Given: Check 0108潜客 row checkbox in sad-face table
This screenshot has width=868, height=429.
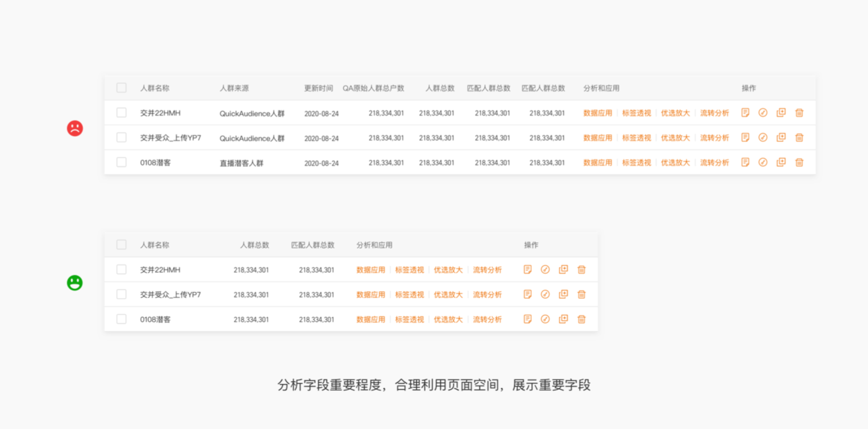Looking at the screenshot, I should point(121,162).
